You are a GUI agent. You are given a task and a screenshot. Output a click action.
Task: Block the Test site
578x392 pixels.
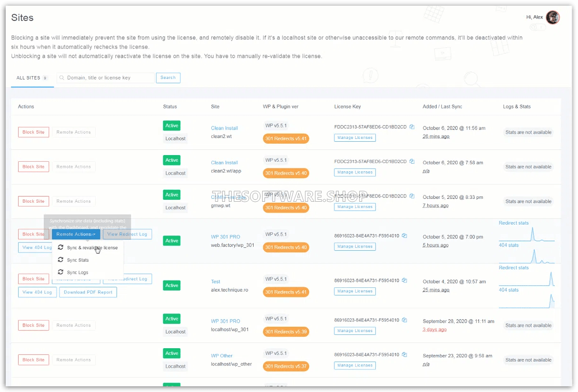[33, 278]
